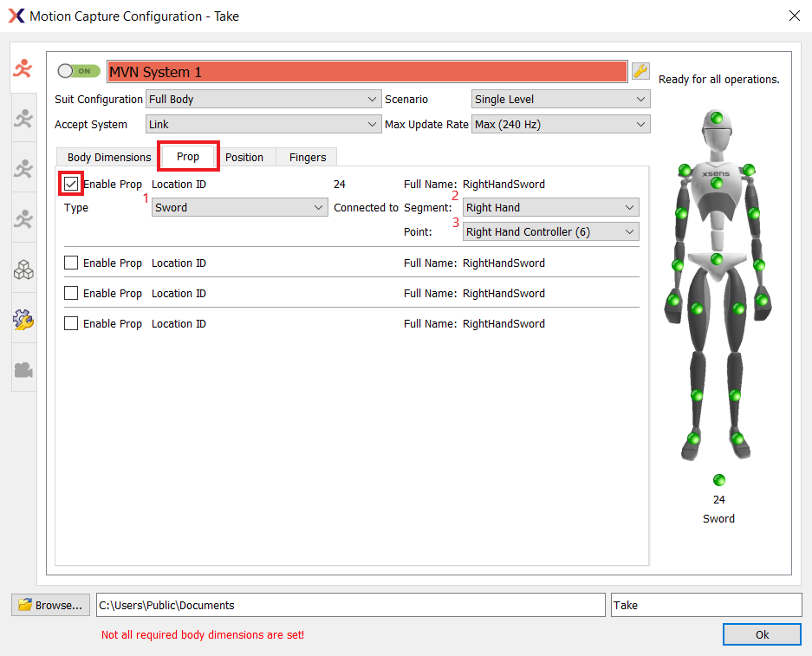
Task: Click the Take name input field
Action: pyautogui.click(x=706, y=605)
